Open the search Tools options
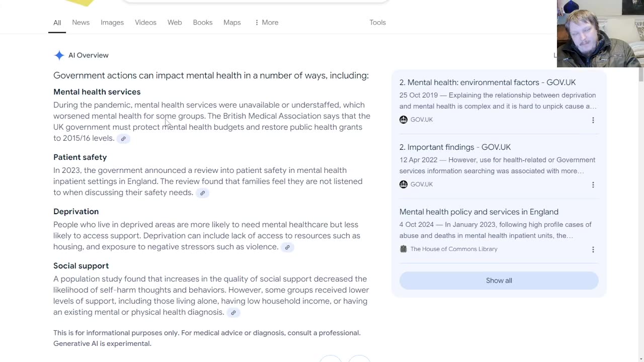This screenshot has height=362, width=644. click(377, 22)
